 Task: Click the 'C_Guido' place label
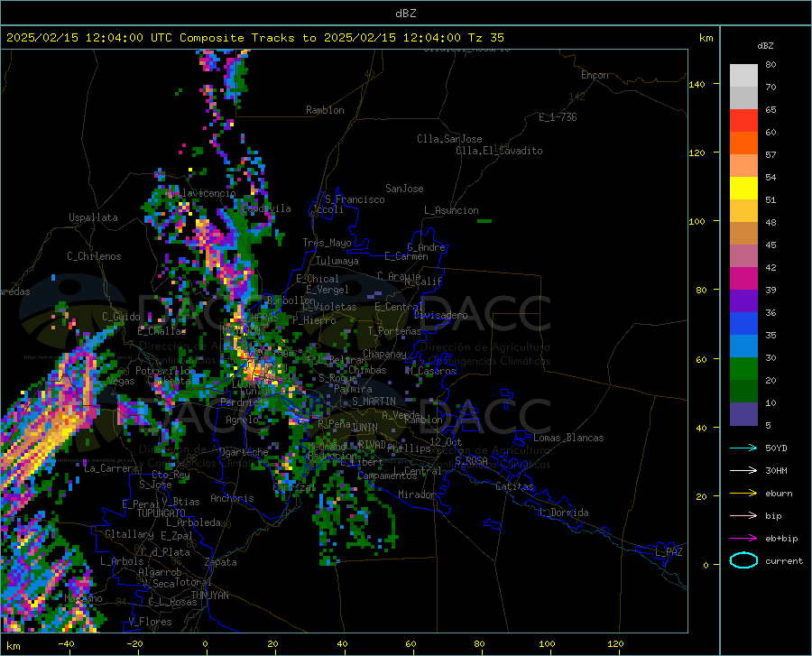(121, 317)
